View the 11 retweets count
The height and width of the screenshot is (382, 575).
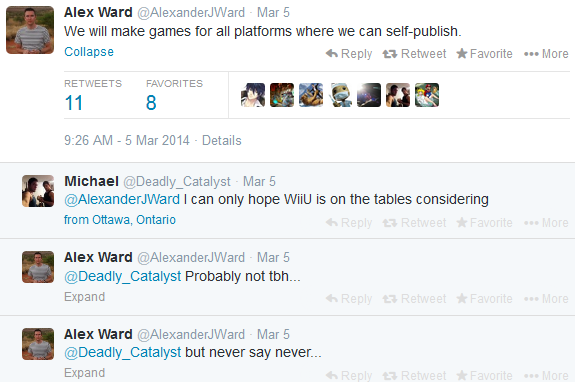click(x=74, y=103)
